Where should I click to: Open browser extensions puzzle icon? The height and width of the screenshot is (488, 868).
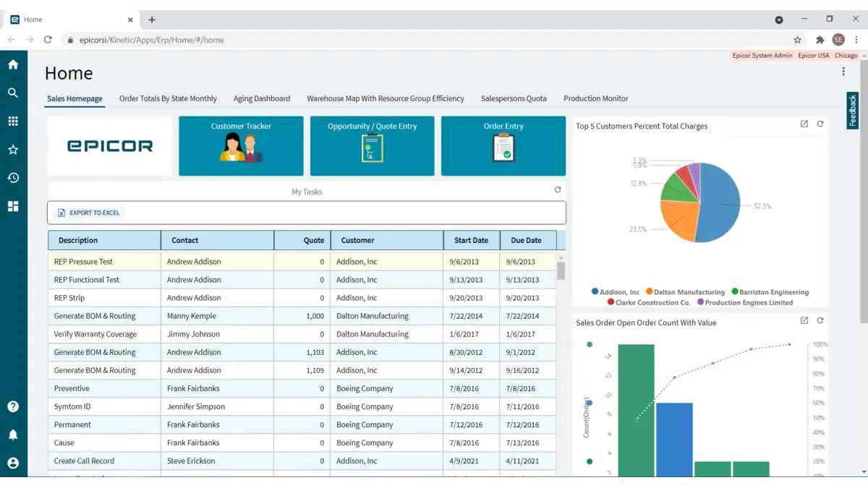[x=820, y=40]
